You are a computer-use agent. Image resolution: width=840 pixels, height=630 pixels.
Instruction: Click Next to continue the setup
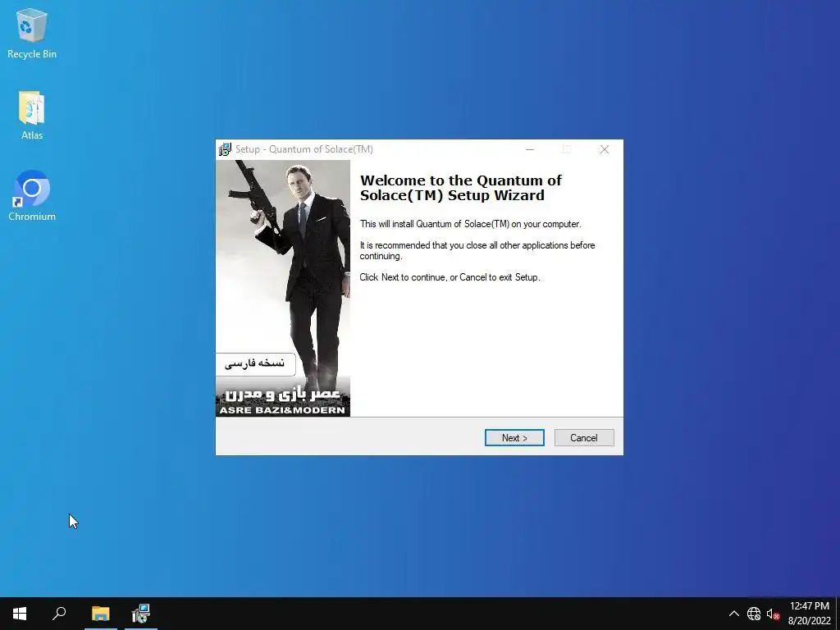514,438
